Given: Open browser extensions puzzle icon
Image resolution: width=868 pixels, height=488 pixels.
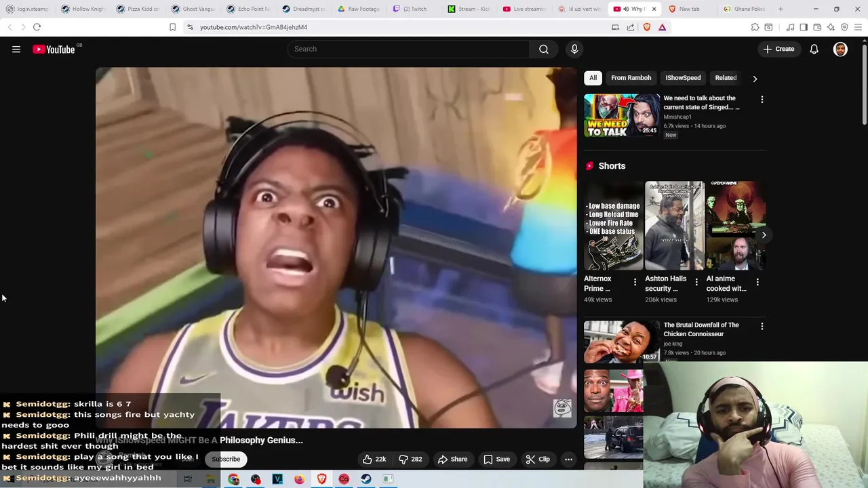Looking at the screenshot, I should 755,27.
